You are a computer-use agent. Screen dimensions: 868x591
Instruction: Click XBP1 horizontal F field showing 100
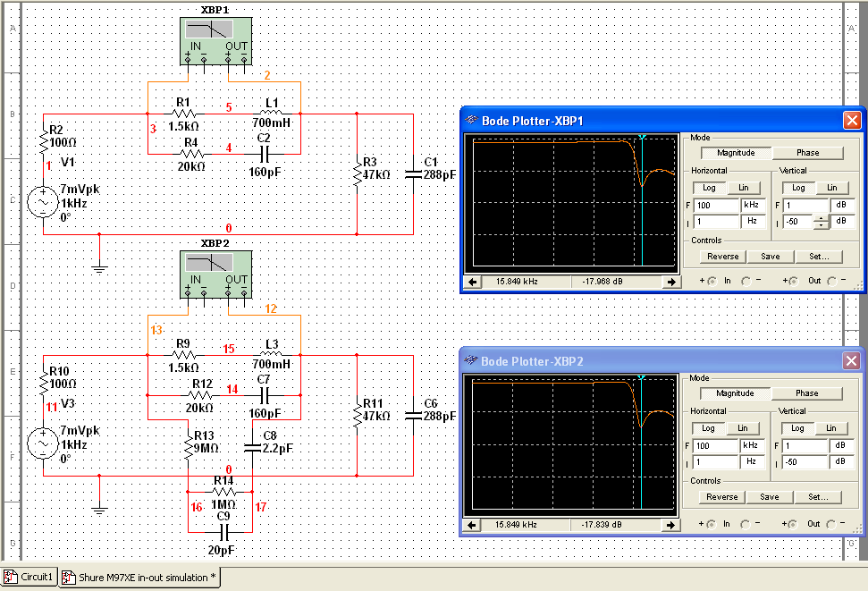point(716,205)
